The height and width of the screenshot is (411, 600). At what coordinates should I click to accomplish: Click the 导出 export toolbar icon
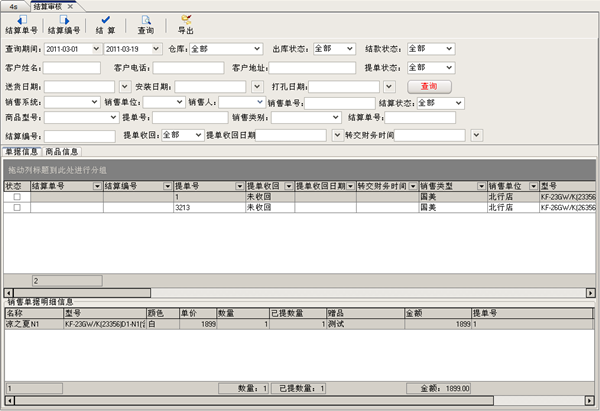tap(186, 24)
